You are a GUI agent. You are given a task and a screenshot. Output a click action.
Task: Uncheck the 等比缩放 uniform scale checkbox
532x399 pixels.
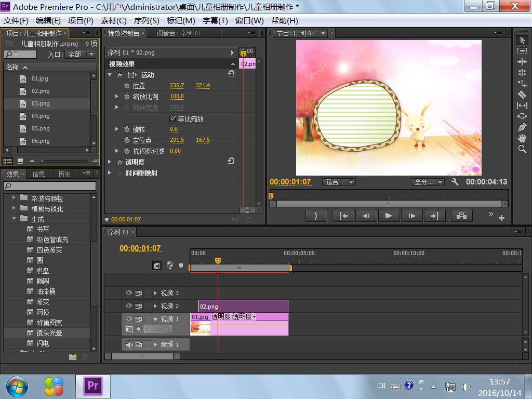(x=173, y=118)
